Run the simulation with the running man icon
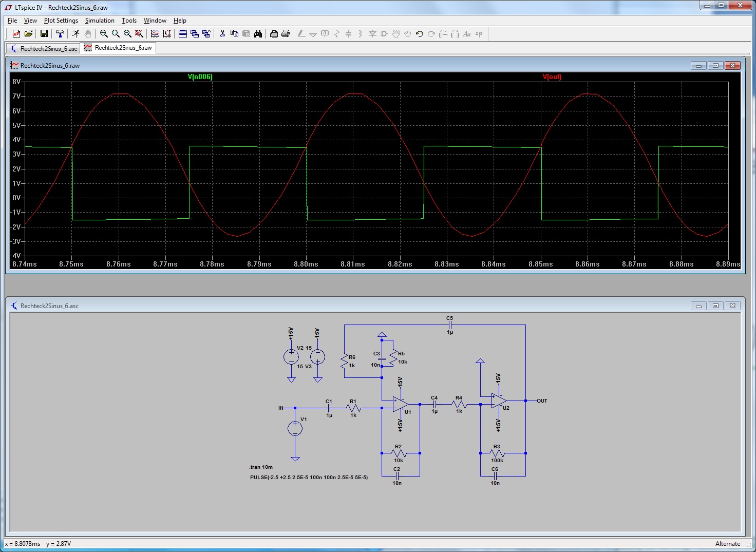Image resolution: width=756 pixels, height=552 pixels. click(x=75, y=34)
